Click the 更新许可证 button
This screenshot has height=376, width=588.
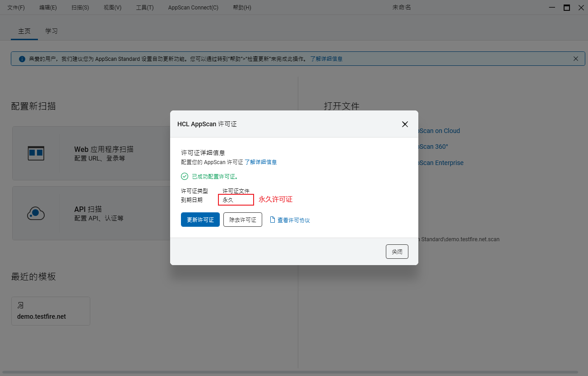pos(200,220)
